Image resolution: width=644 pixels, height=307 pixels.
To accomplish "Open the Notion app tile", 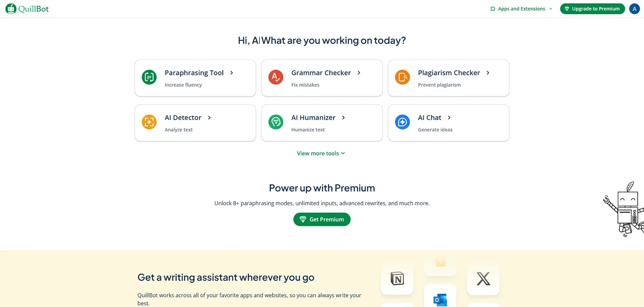I will click(x=397, y=279).
